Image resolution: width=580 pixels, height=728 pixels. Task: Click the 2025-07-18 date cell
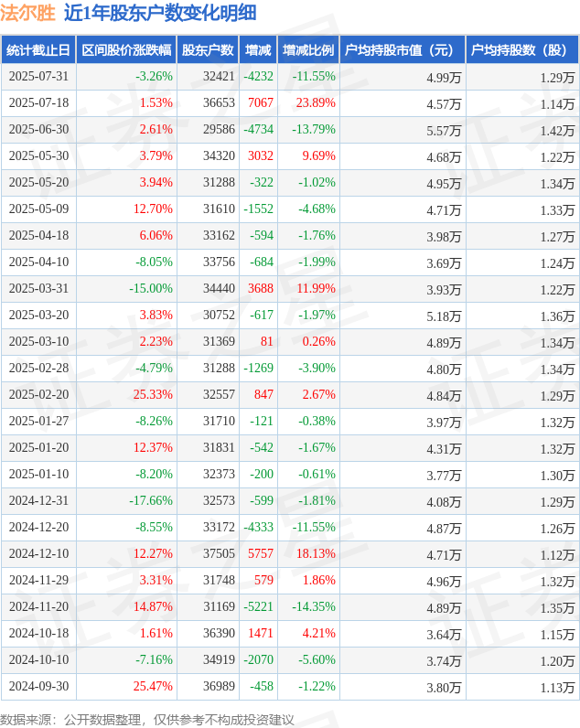38,103
